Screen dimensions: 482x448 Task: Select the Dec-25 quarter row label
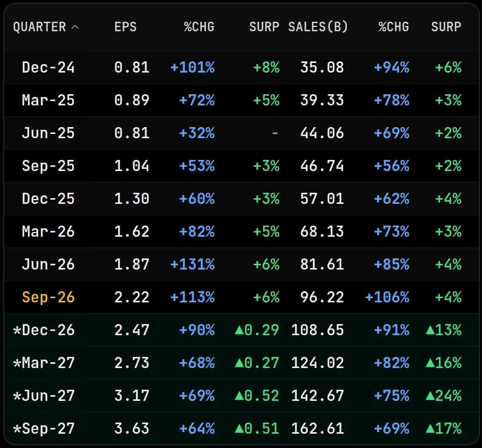tap(48, 199)
